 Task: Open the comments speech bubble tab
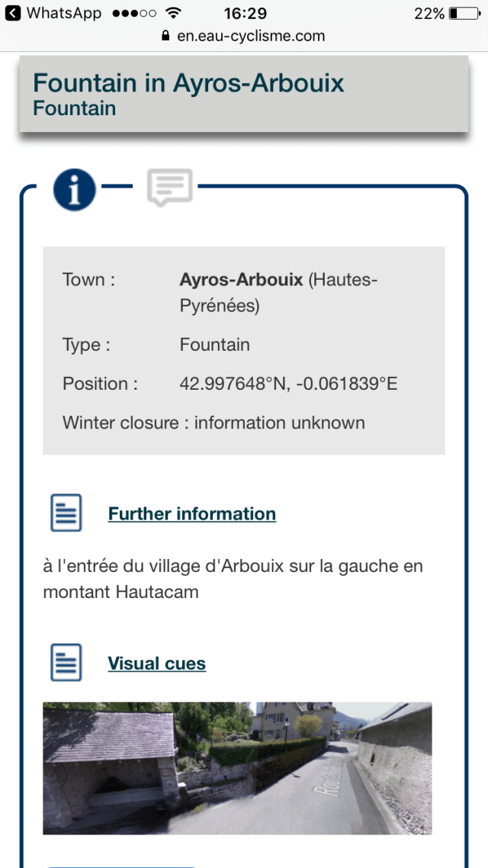[169, 187]
